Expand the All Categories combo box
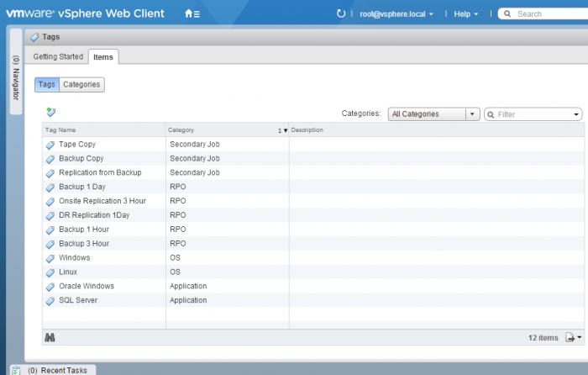This screenshot has width=588, height=375. [472, 114]
